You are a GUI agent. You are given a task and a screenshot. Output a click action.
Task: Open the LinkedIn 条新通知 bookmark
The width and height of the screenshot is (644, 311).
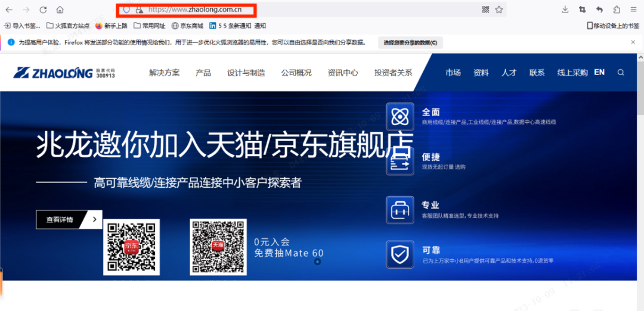point(238,26)
